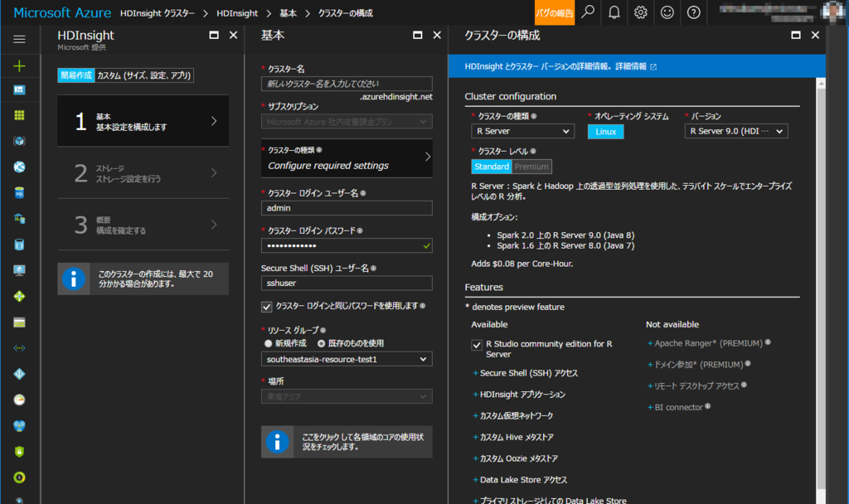
Task: Open the 場所 location dropdown
Action: coord(347,397)
